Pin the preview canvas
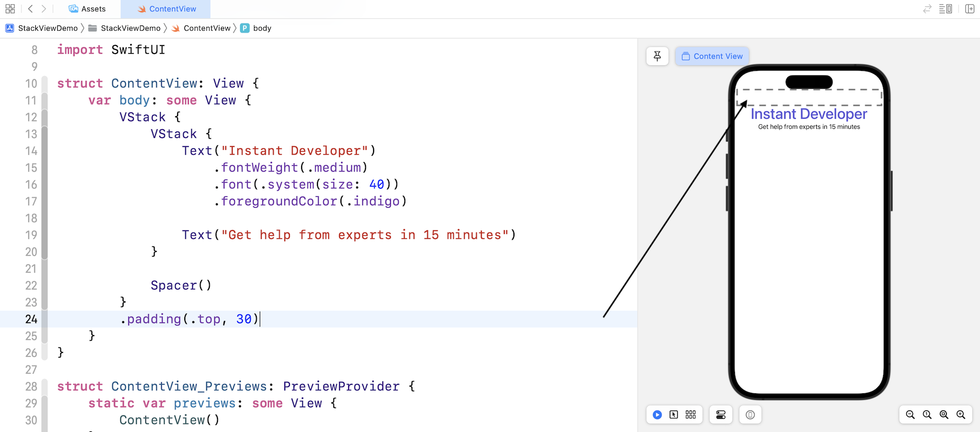Viewport: 980px width, 432px height. click(x=657, y=56)
